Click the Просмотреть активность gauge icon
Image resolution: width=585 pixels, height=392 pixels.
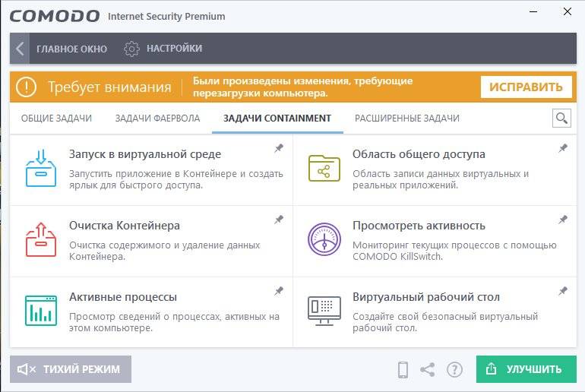(x=324, y=239)
